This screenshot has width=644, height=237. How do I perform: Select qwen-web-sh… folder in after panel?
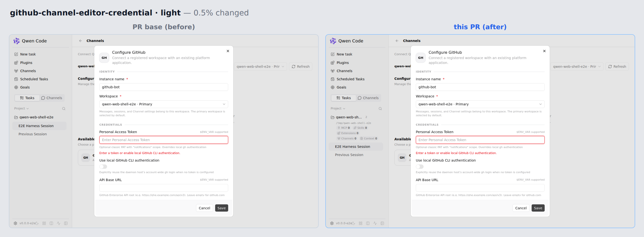pyautogui.click(x=346, y=117)
